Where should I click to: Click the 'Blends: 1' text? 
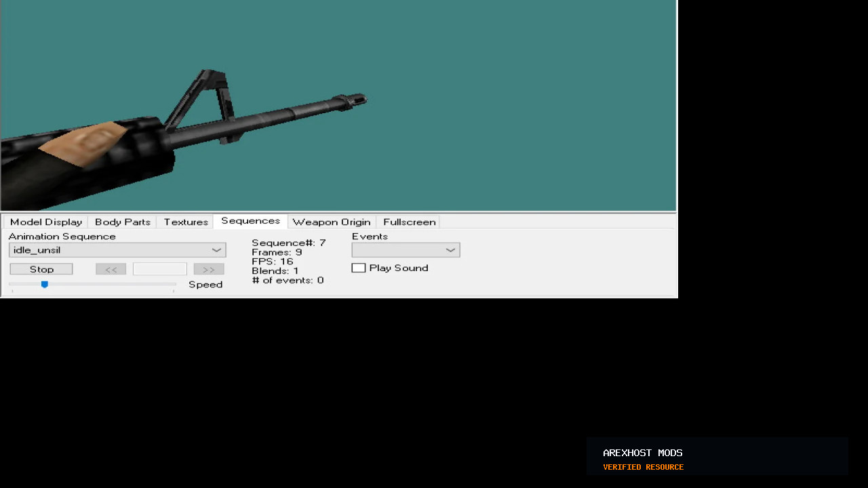tap(275, 271)
